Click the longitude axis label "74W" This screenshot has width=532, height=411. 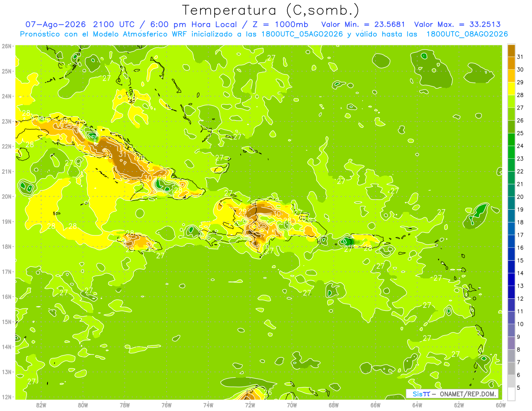[x=208, y=405]
